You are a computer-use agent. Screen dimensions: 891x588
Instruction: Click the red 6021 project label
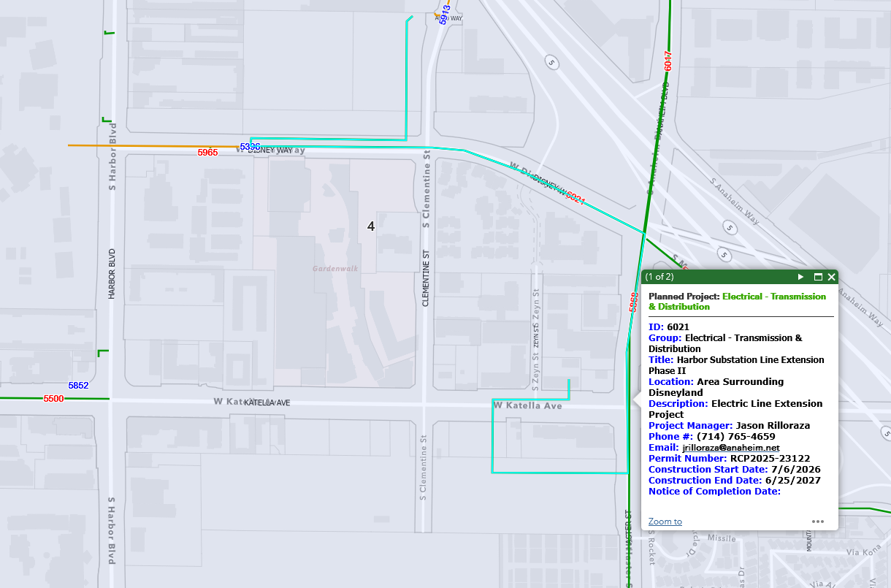575,199
